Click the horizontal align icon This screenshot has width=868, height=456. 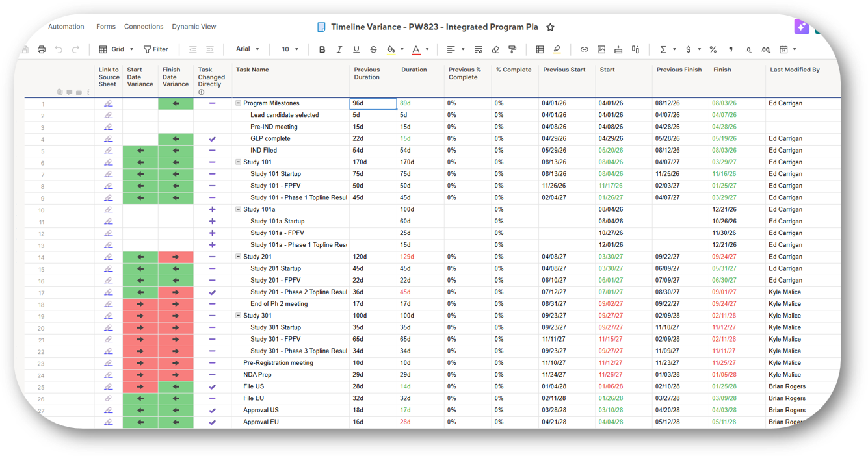tap(451, 49)
